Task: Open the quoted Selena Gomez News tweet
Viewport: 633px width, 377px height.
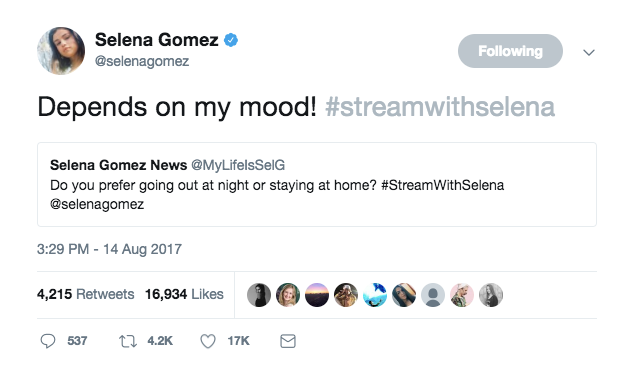Action: [x=317, y=184]
